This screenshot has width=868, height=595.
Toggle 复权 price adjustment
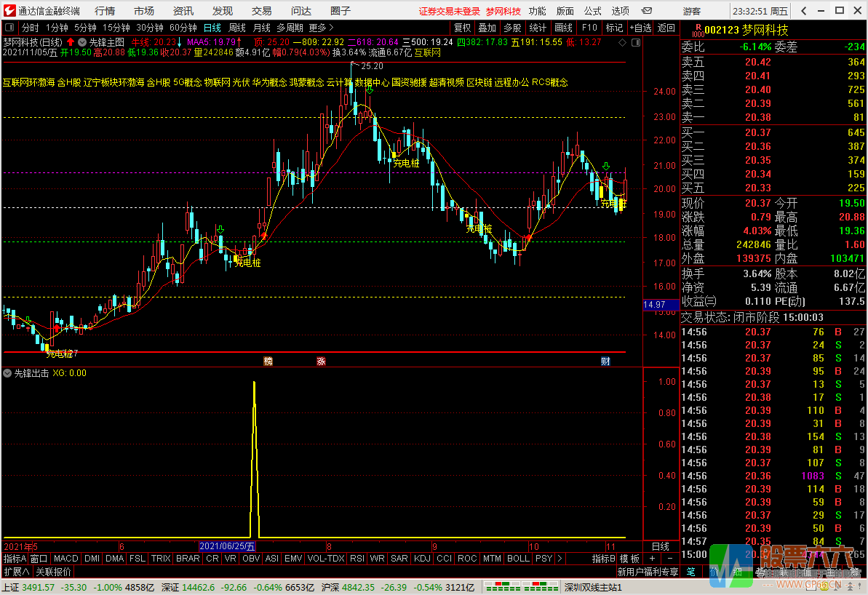pos(462,28)
